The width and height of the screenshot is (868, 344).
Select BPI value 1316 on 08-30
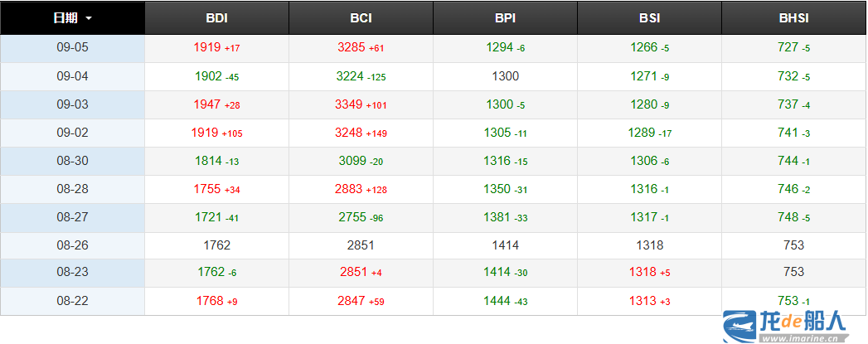pos(497,161)
